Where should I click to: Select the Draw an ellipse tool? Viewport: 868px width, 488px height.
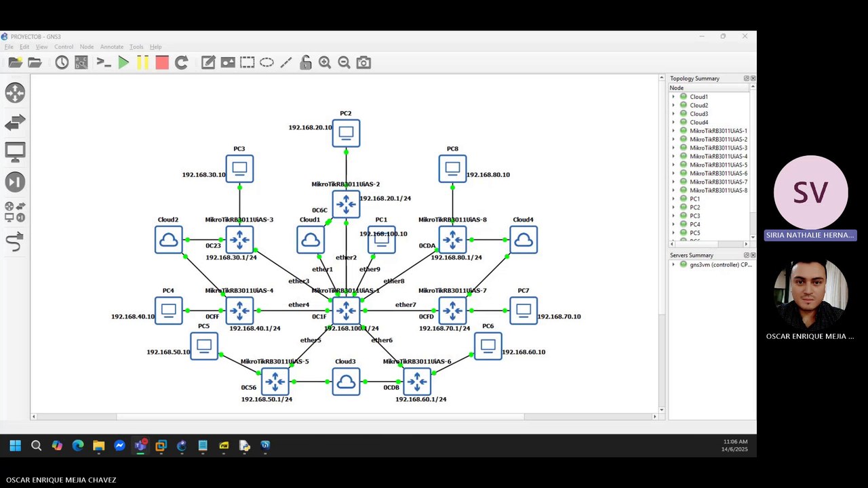click(267, 62)
